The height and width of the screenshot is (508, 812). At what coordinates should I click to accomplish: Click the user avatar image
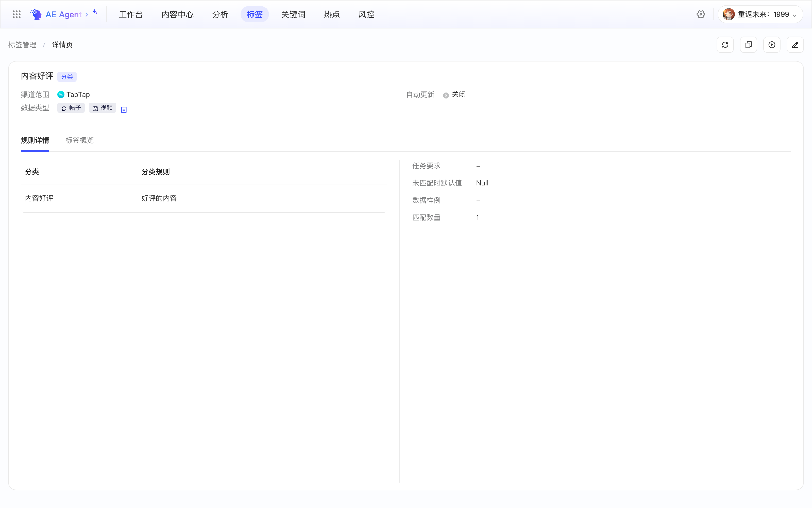[729, 14]
